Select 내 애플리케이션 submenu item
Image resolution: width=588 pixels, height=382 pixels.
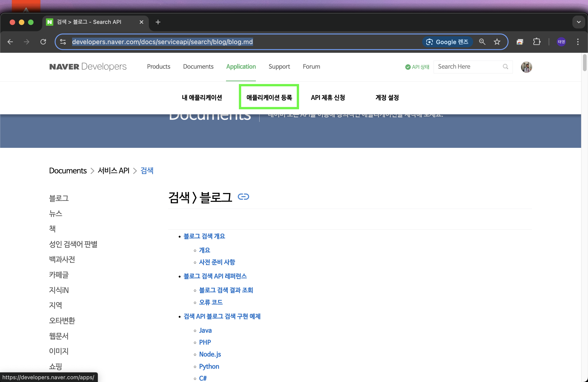tap(202, 98)
